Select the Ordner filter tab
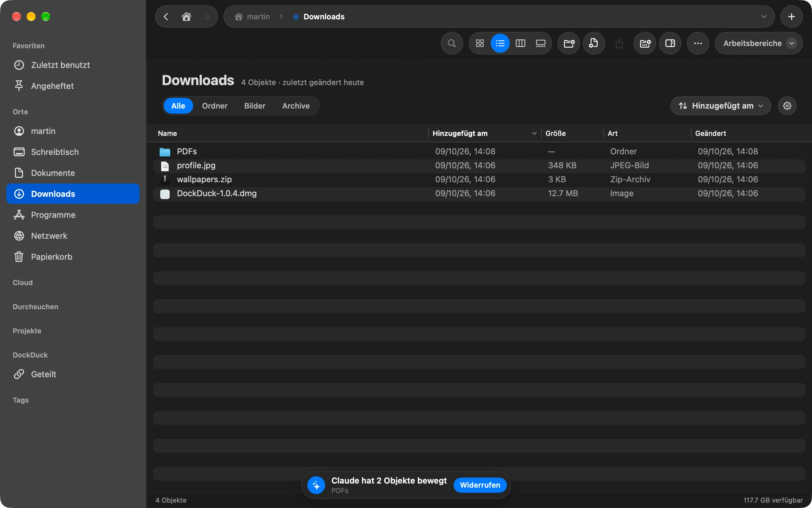Screen dimensions: 812x508 tap(215, 106)
